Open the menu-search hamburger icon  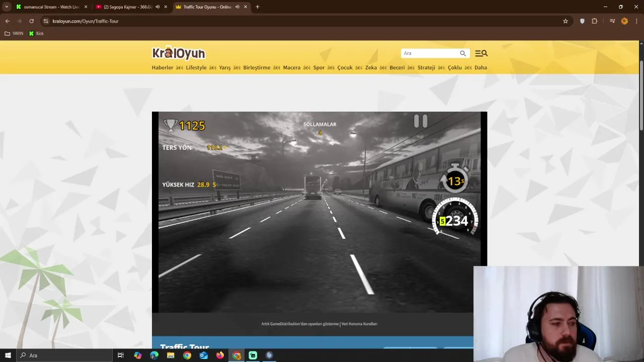(x=481, y=53)
